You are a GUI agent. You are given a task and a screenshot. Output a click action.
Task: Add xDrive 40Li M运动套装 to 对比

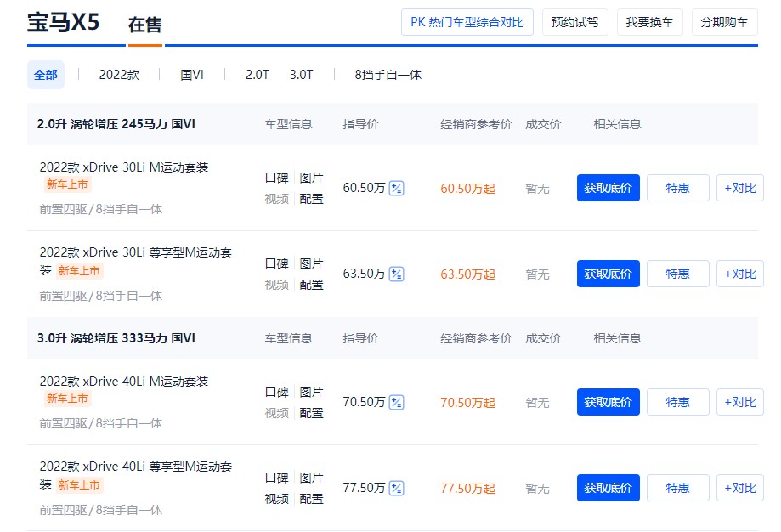740,402
